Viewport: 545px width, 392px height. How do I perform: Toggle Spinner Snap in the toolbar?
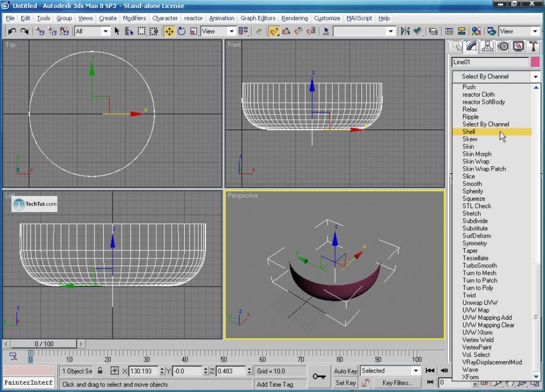311,32
